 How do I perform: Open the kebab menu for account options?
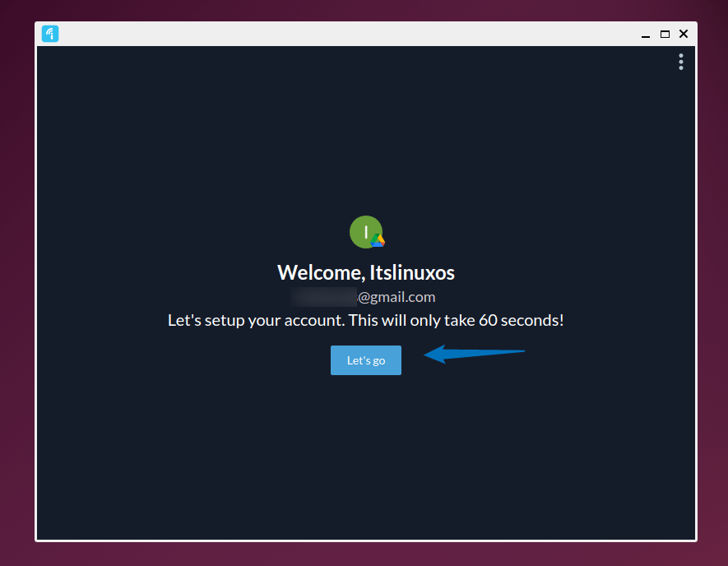pos(680,62)
